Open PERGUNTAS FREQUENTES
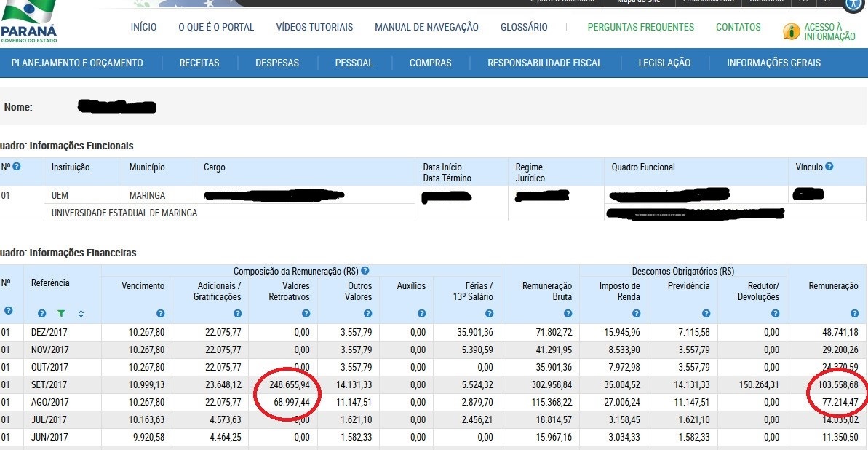Image resolution: width=868 pixels, height=450 pixels. tap(640, 27)
